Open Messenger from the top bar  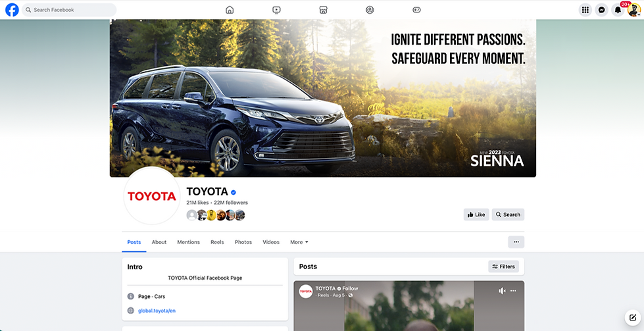pos(602,10)
